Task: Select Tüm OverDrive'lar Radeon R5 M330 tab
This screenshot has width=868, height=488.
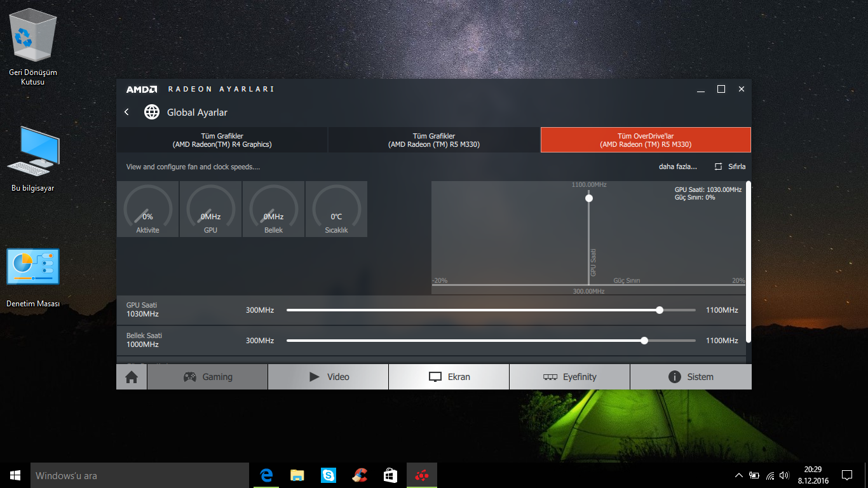Action: tap(646, 140)
